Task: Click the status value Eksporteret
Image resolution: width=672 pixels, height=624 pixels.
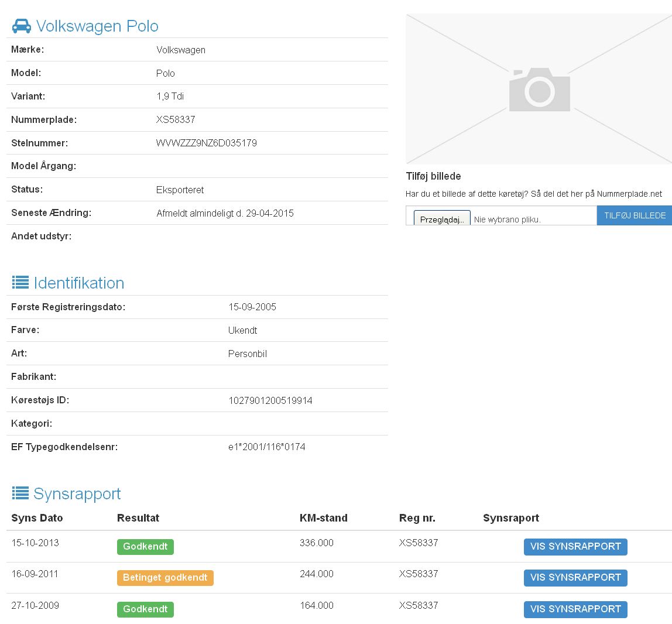Action: (x=180, y=190)
